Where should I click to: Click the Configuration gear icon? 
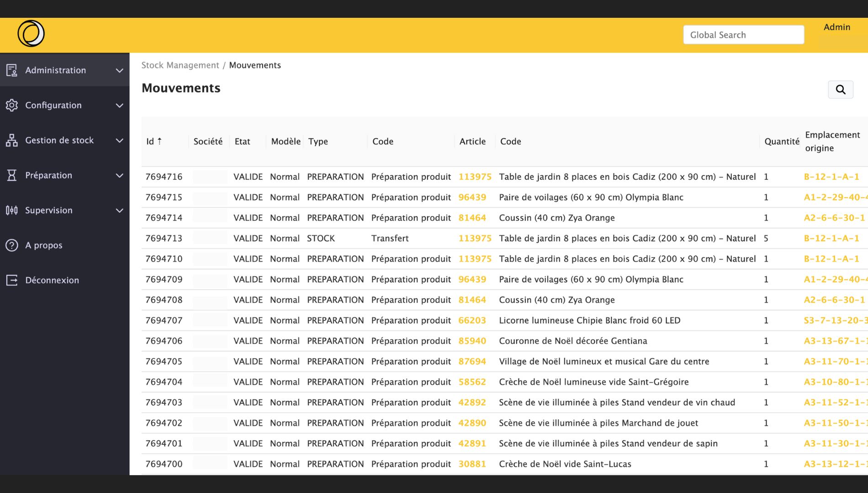11,105
